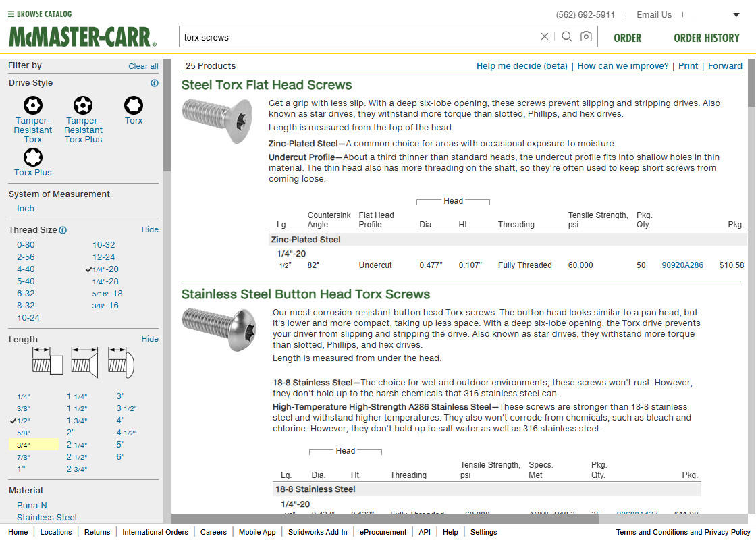Image resolution: width=756 pixels, height=540 pixels.
Task: Open Drive Style info icon
Action: [x=155, y=83]
